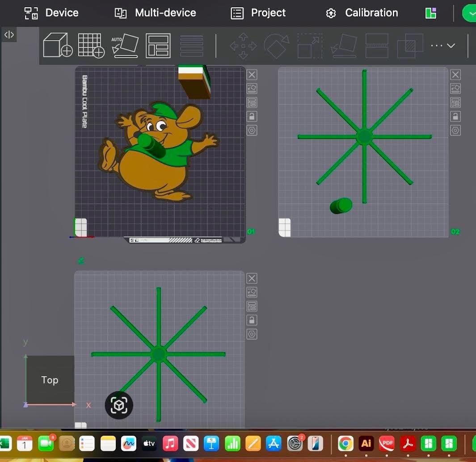Open iPhone Mirroring from the dock
This screenshot has height=462, width=476.
[x=316, y=444]
